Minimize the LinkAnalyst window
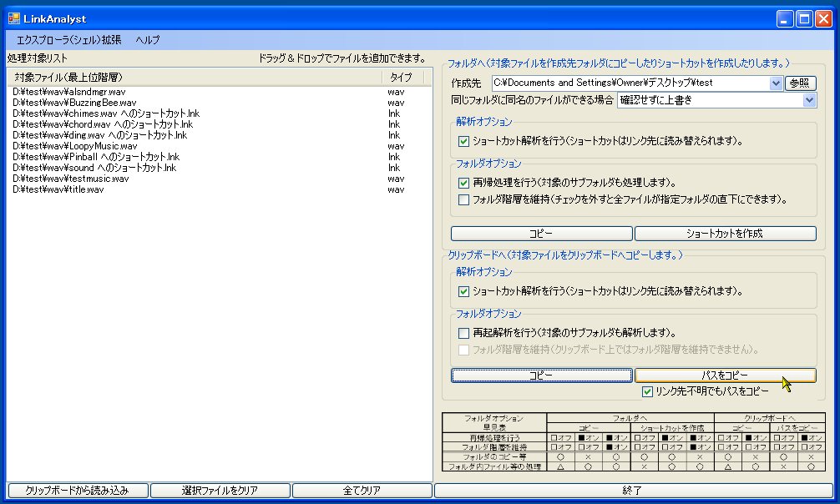Screen dimensions: 840x504 [x=785, y=18]
